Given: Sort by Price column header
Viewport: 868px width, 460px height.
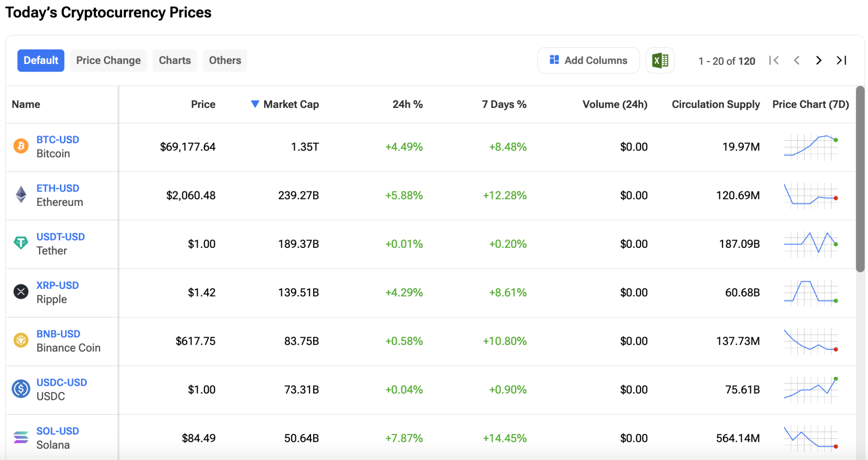Looking at the screenshot, I should click(203, 104).
